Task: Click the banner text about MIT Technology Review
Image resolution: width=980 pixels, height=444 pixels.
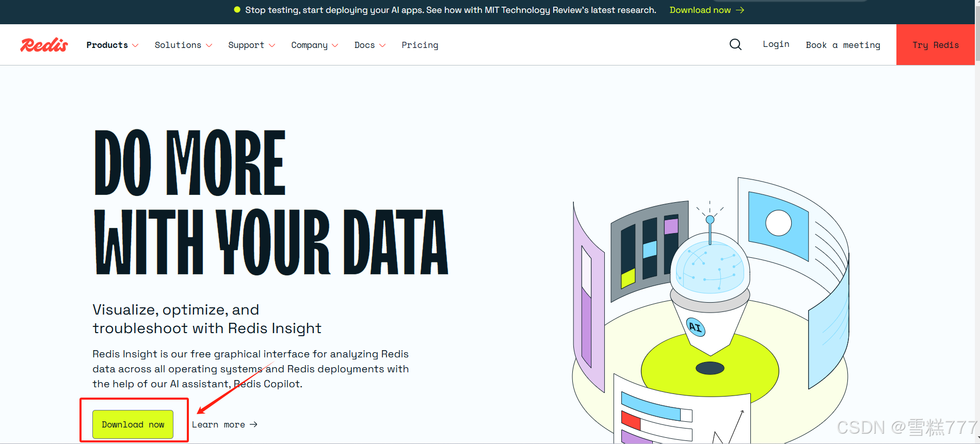Action: click(451, 10)
